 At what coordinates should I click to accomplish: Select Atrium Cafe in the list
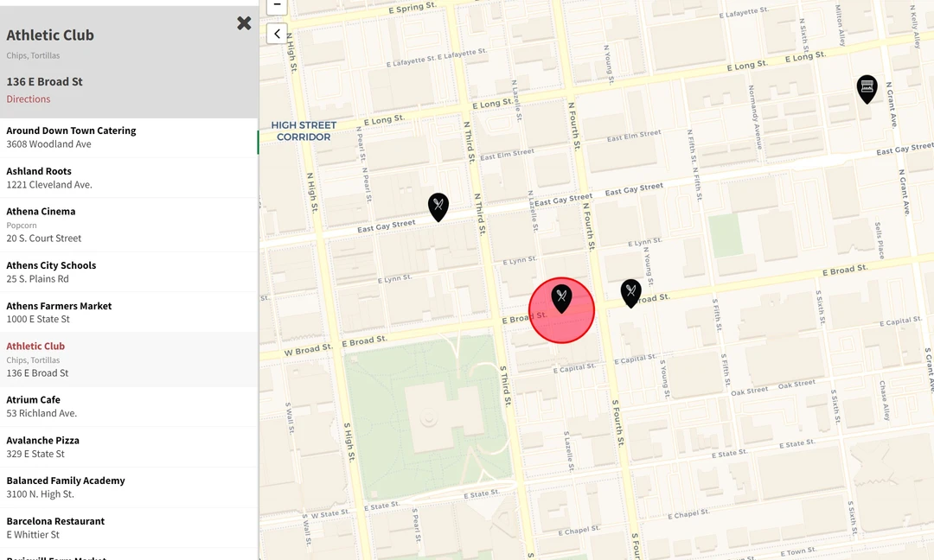tap(129, 406)
